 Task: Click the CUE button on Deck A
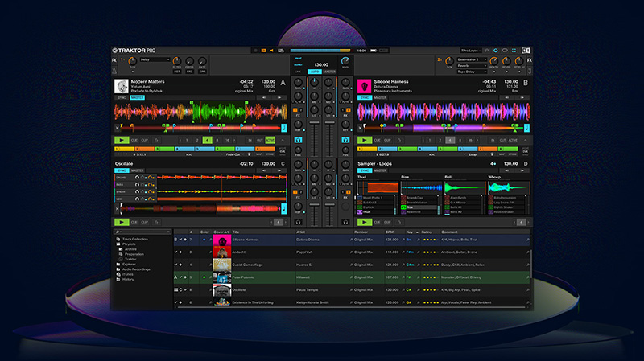[134, 140]
